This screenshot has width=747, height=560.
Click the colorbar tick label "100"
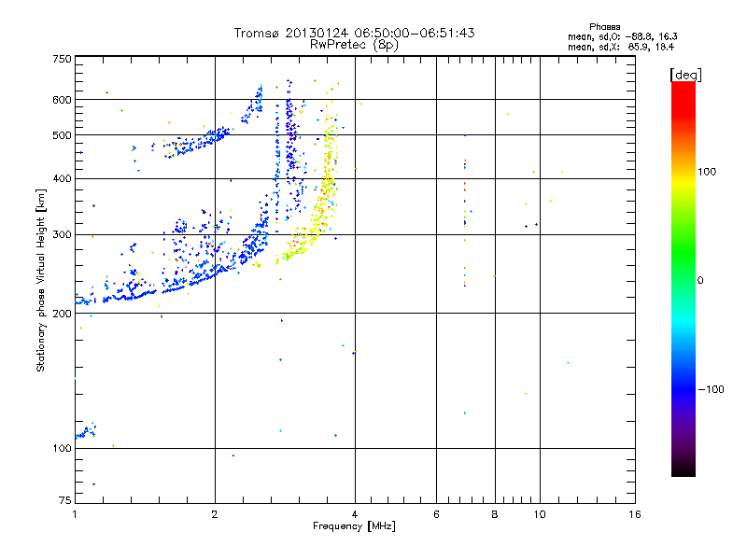pyautogui.click(x=707, y=172)
